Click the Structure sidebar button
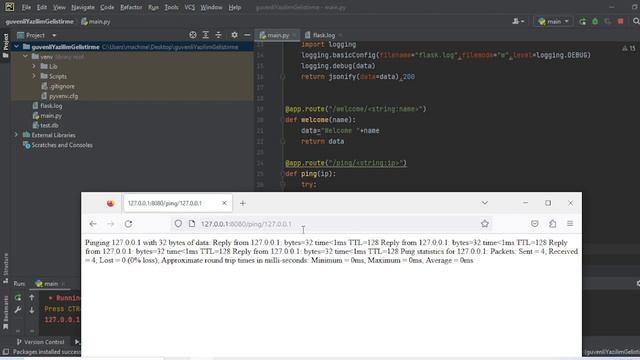 coord(5,268)
